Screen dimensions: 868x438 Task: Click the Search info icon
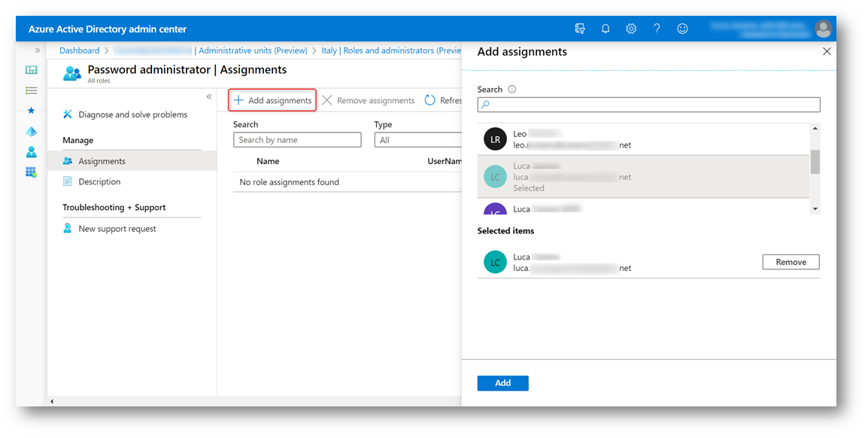[x=512, y=89]
